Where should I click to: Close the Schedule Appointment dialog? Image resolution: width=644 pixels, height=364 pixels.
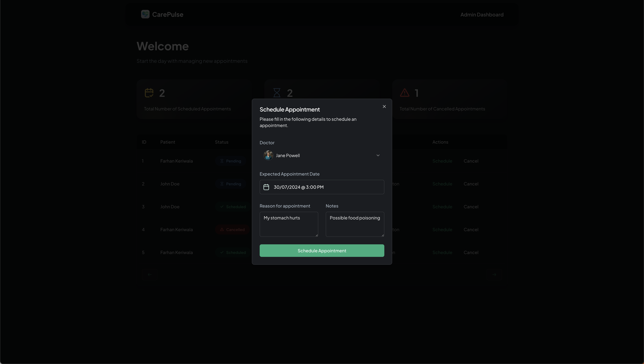point(384,107)
